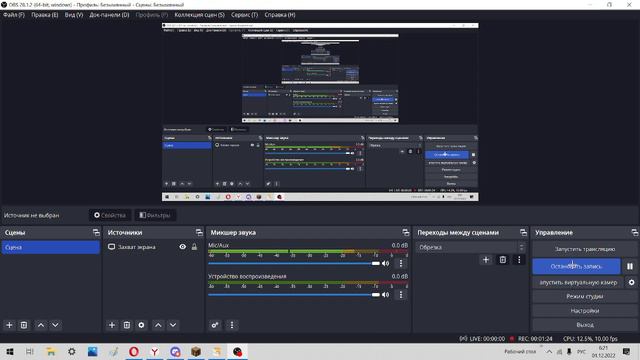Start the virtual camera button
The height and width of the screenshot is (360, 640).
578,282
